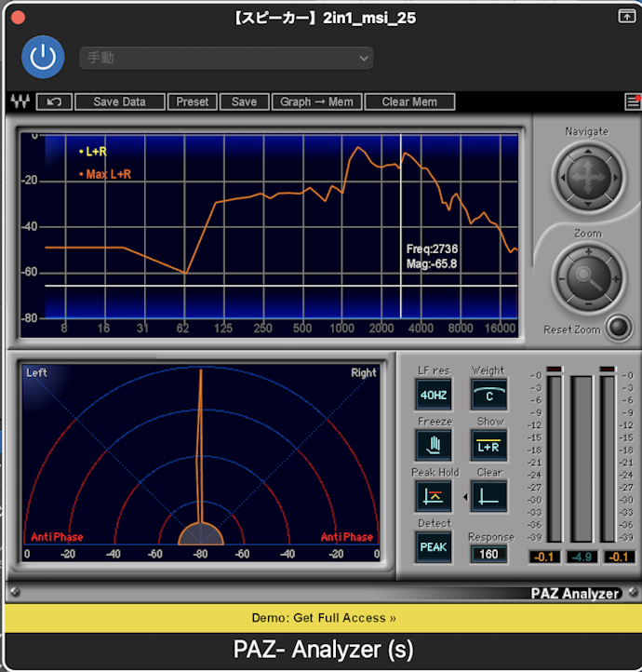Click the 1000 frequency axis label
This screenshot has width=642, height=672.
point(341,329)
